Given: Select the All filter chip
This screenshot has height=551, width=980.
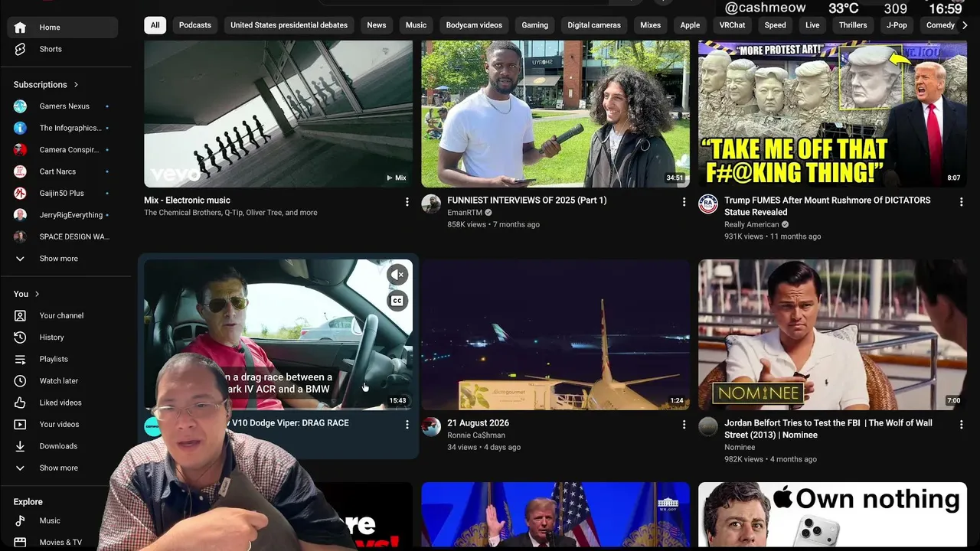Looking at the screenshot, I should [155, 25].
